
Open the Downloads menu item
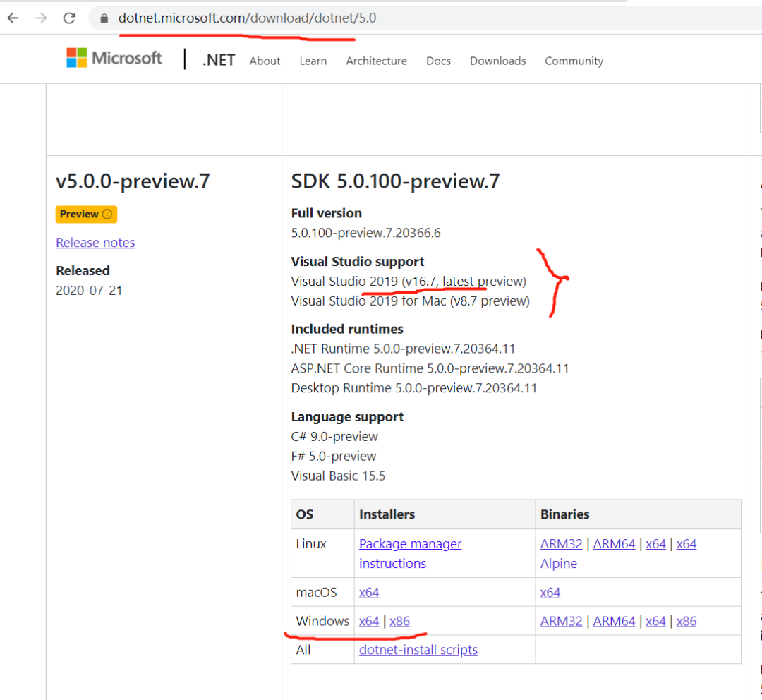497,61
